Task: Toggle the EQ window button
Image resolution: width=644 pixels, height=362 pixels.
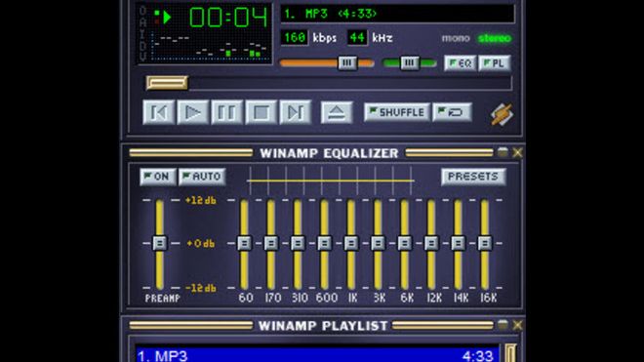Action: [460, 63]
